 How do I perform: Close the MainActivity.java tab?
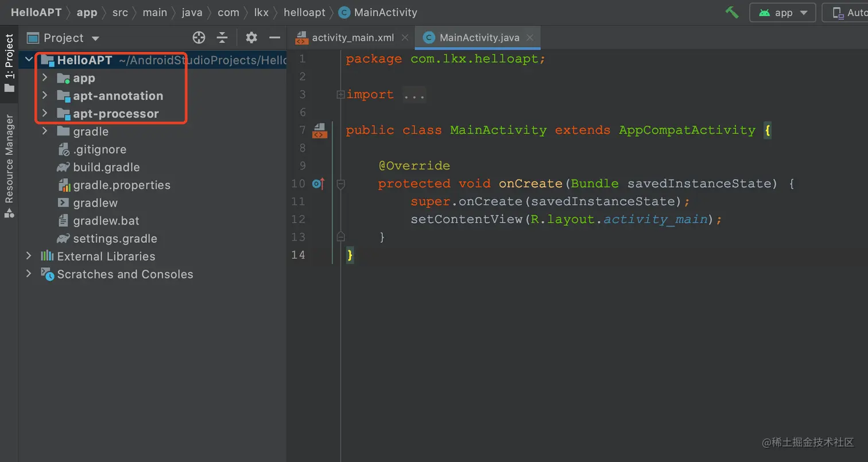point(530,38)
